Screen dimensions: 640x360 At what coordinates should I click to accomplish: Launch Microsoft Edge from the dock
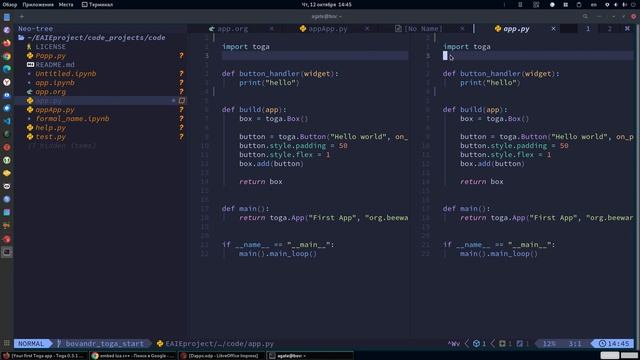[7, 69]
